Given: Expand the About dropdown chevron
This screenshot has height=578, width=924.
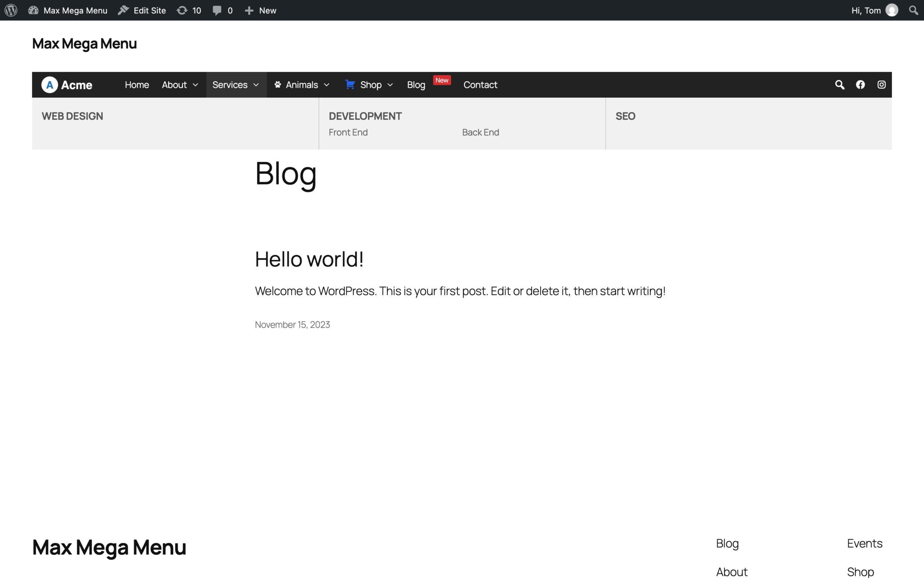Looking at the screenshot, I should click(x=196, y=85).
